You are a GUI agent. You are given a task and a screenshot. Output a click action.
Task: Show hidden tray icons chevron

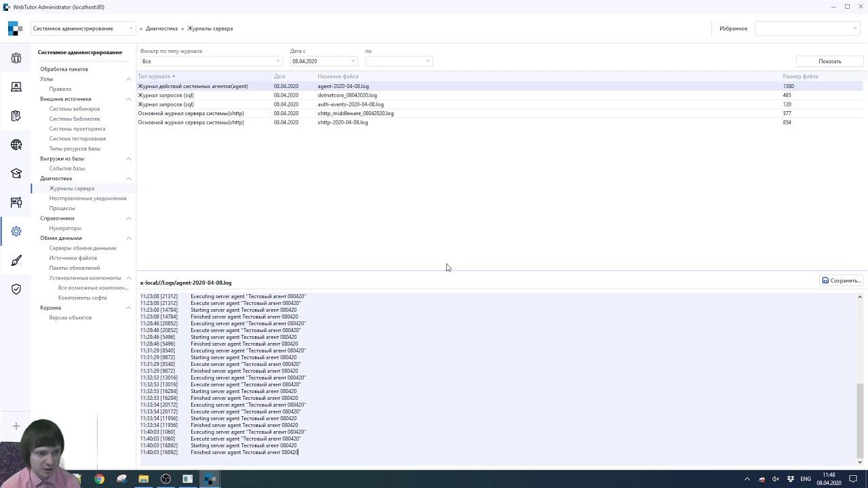point(747,479)
